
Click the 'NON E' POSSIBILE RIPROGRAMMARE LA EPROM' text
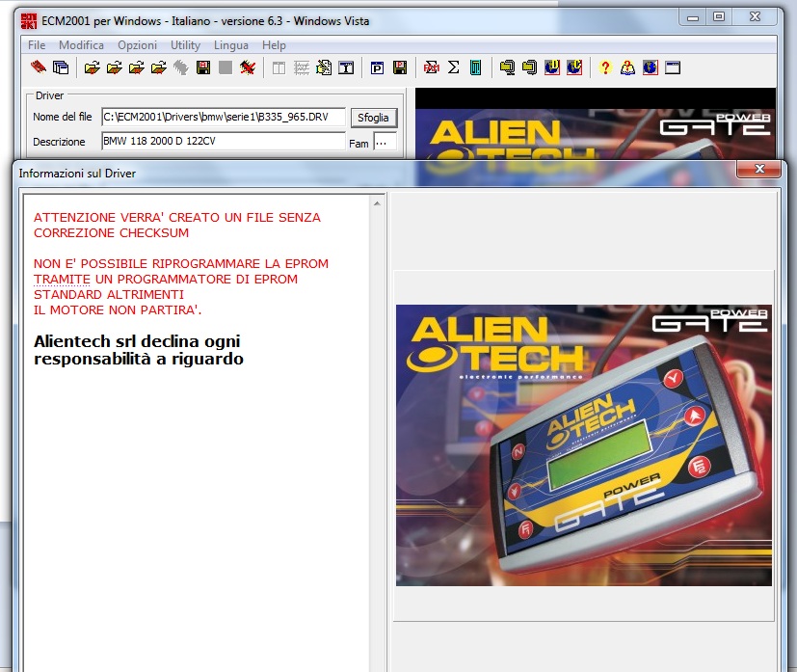tap(181, 264)
